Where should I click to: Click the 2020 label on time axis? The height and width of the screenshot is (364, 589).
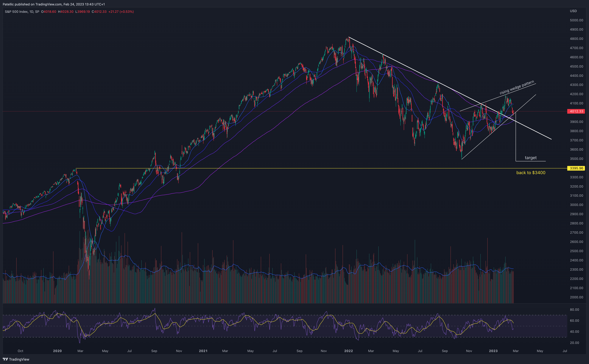[x=57, y=351]
